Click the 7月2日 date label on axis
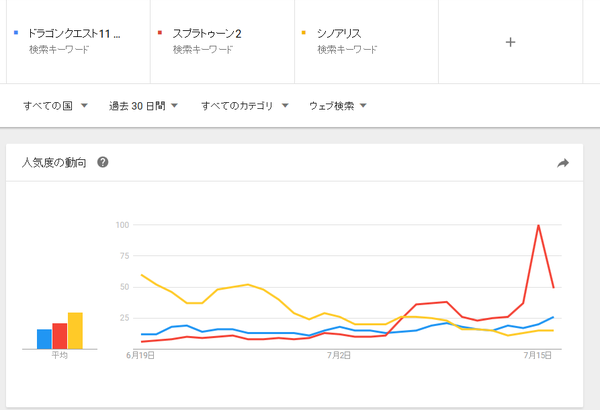Image resolution: width=600 pixels, height=410 pixels. (339, 355)
